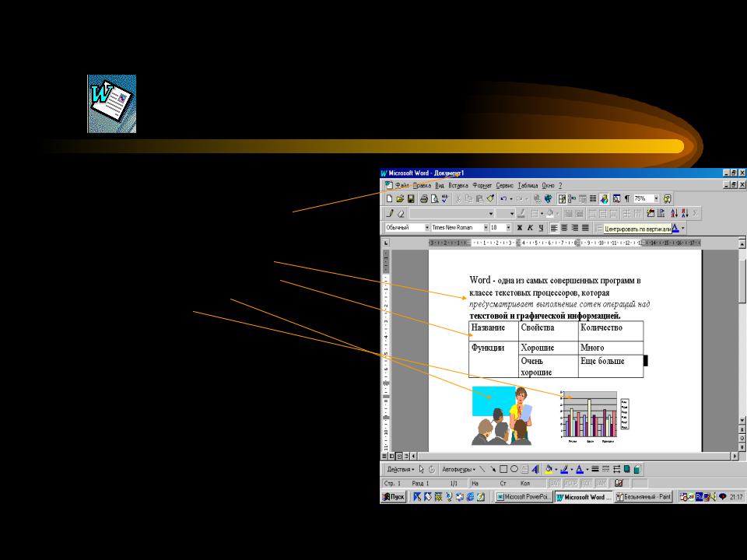Select the Draw Table pencil tool
747x560 pixels.
(390, 214)
